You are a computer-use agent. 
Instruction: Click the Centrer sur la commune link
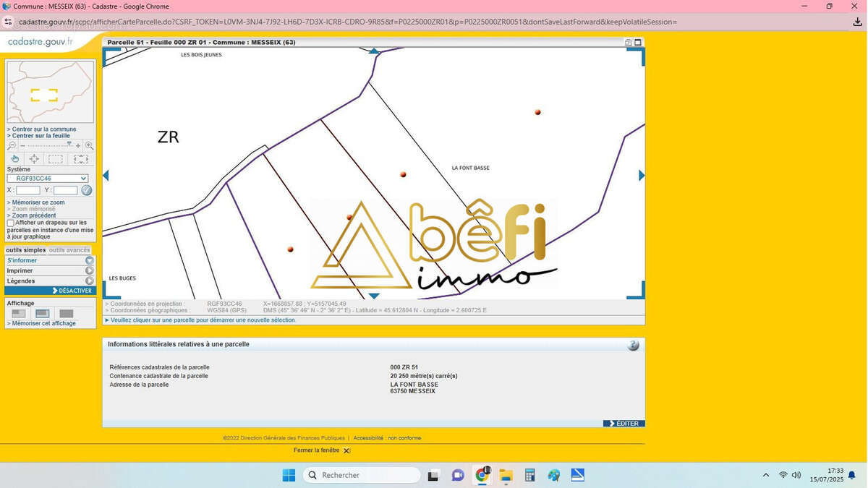(x=42, y=129)
